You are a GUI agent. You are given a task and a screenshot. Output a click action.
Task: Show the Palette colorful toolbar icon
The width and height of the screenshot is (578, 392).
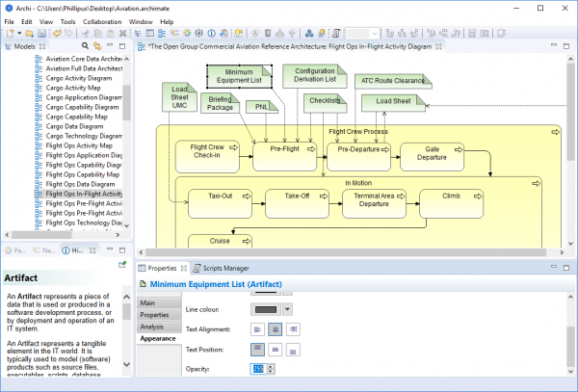tap(187, 34)
